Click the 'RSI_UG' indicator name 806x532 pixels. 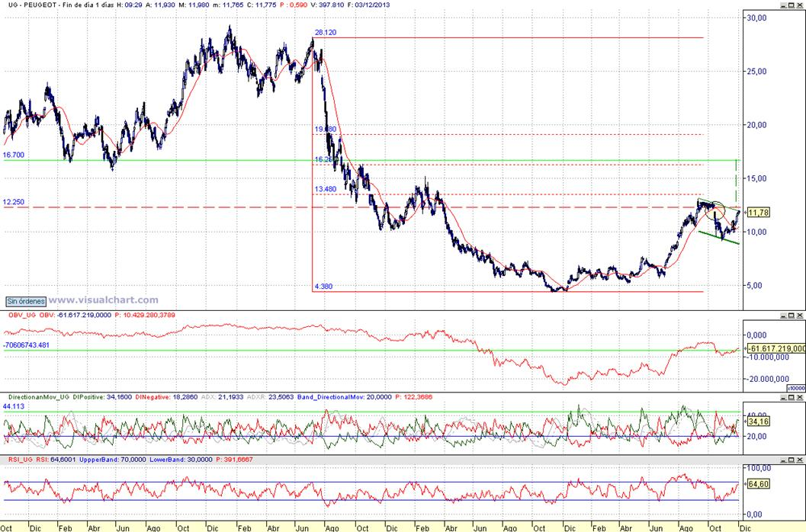(x=21, y=460)
